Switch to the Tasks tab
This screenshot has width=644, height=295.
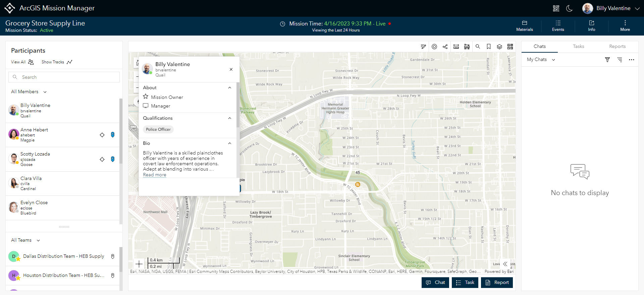tap(579, 47)
